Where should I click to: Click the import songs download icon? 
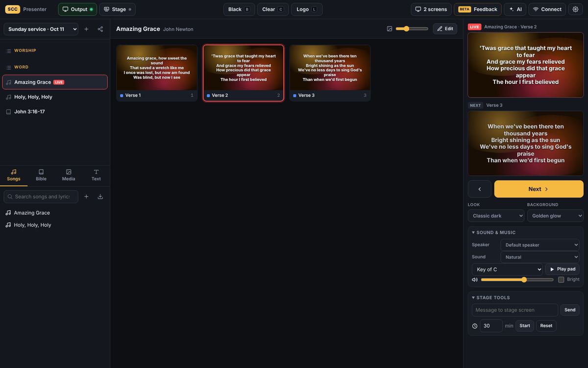click(100, 197)
